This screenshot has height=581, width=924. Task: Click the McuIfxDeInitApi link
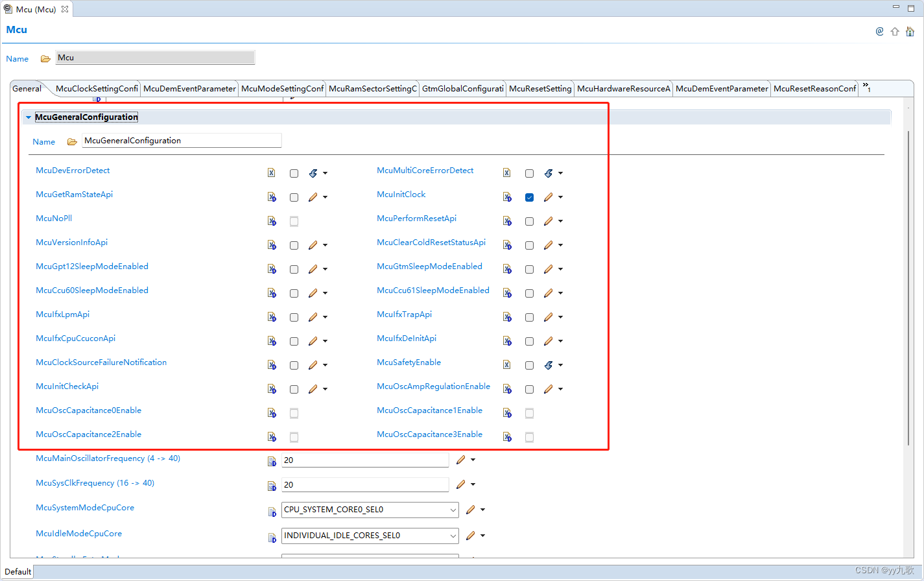[x=407, y=338]
